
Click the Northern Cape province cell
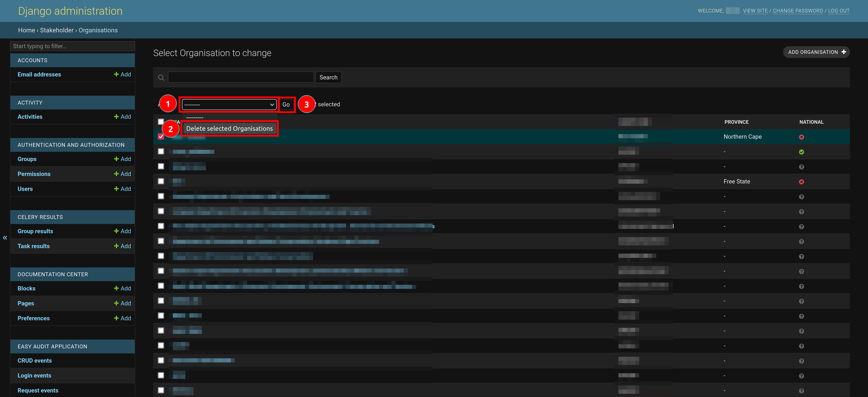742,137
